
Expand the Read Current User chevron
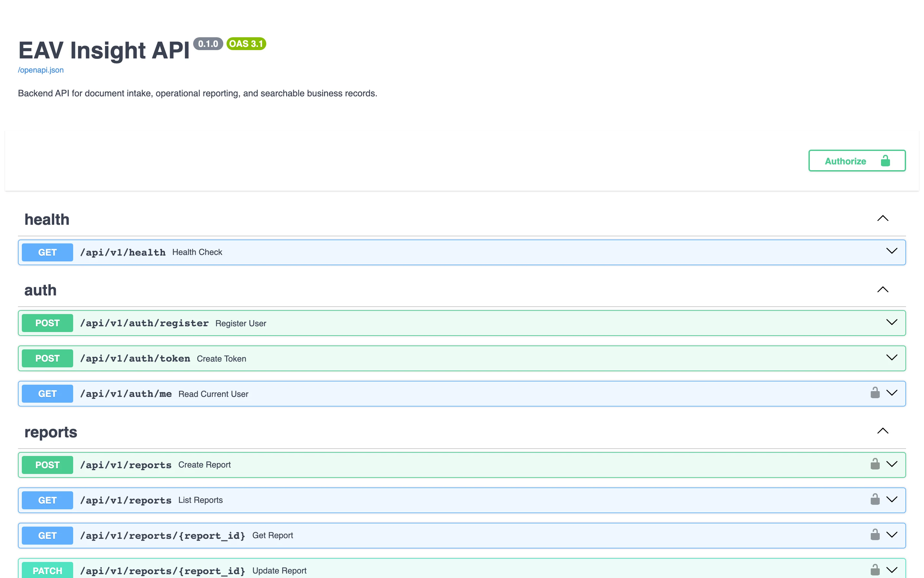(892, 393)
